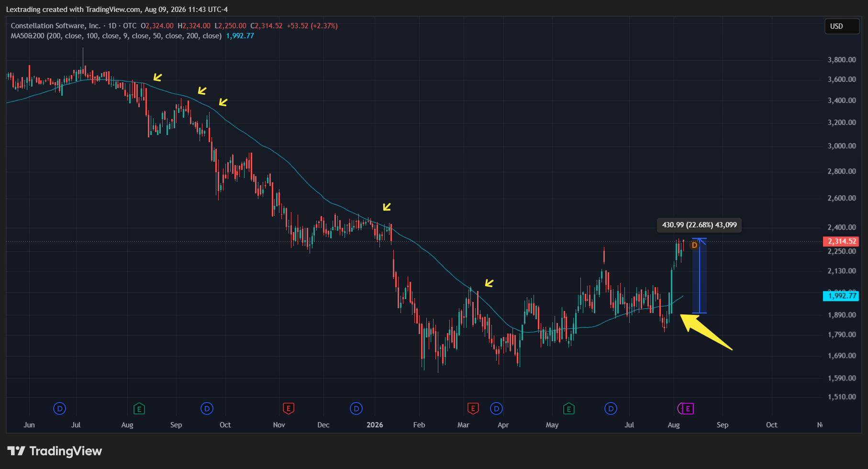
Task: Click the orange D dividend marker by latest candle
Action: pos(694,245)
